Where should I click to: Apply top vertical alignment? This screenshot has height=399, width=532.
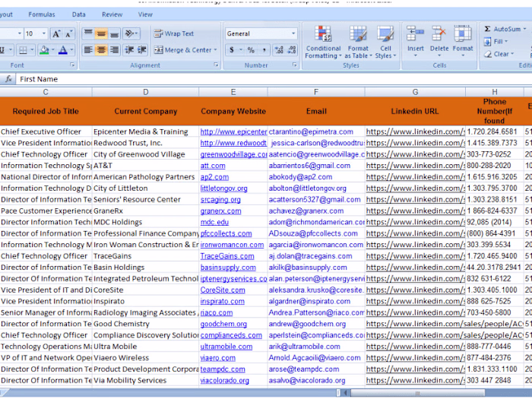[88, 33]
